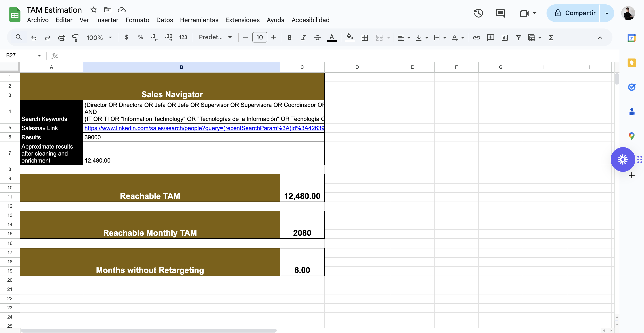This screenshot has width=644, height=333.
Task: Toggle italic formatting
Action: (303, 37)
